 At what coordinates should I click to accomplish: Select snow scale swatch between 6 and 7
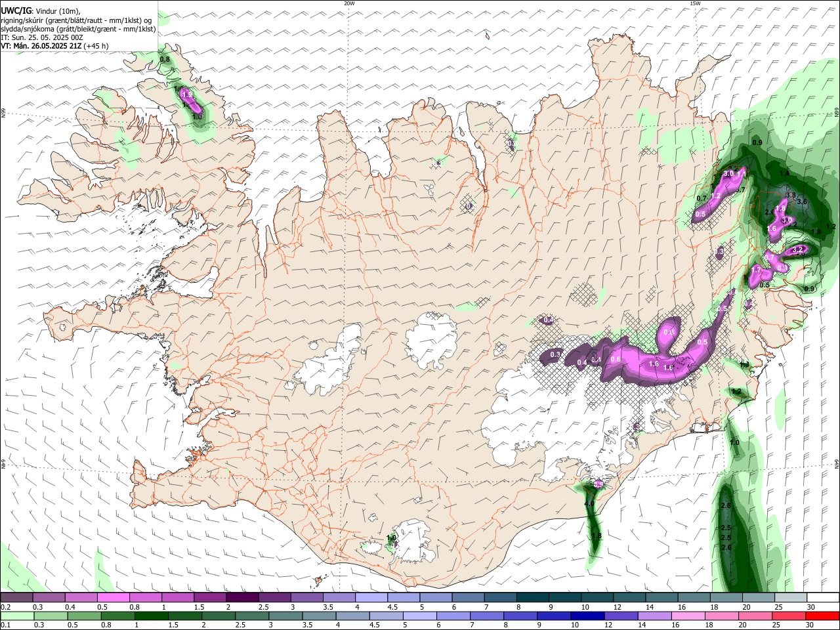click(x=468, y=597)
